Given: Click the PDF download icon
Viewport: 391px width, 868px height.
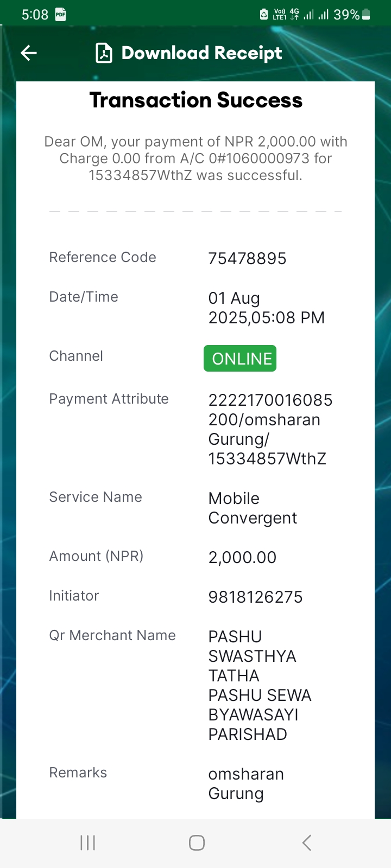Looking at the screenshot, I should [x=104, y=53].
